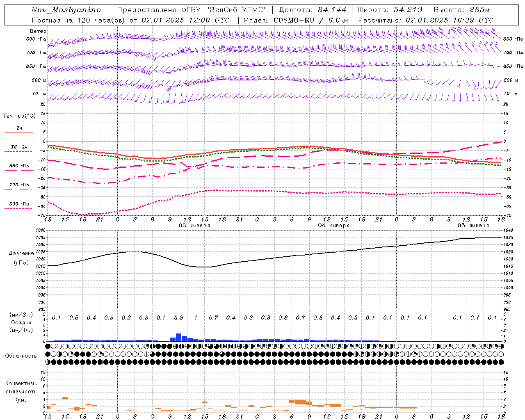Click the 'Давление' pressure chart label
This screenshot has height=420, width=525.
(21, 253)
